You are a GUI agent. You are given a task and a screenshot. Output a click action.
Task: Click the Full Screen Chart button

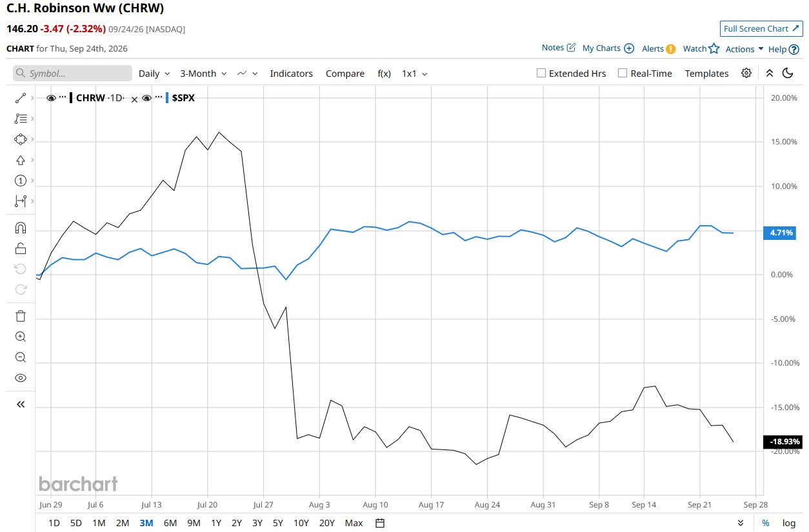pyautogui.click(x=761, y=28)
